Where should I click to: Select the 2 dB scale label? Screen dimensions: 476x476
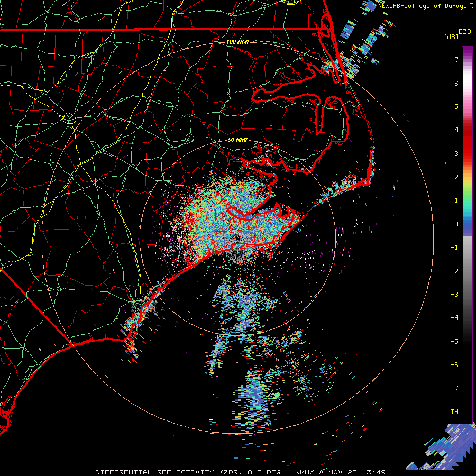tap(456, 177)
